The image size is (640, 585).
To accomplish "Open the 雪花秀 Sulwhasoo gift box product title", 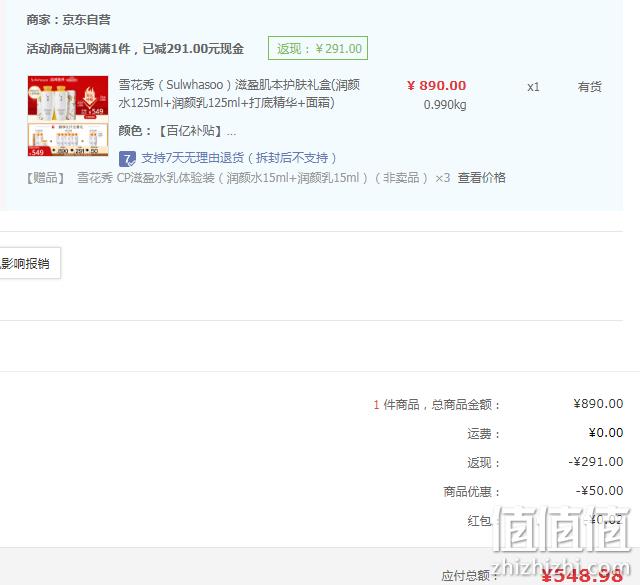I will 239,93.
